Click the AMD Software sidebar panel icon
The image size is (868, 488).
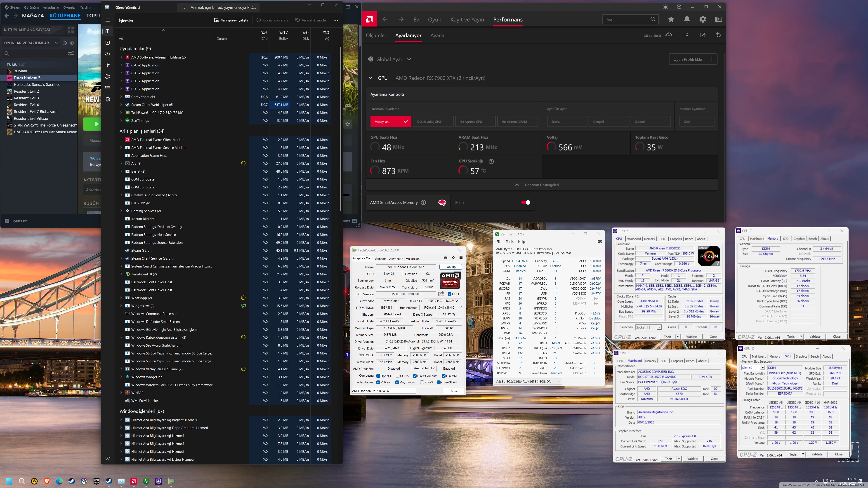pyautogui.click(x=718, y=19)
